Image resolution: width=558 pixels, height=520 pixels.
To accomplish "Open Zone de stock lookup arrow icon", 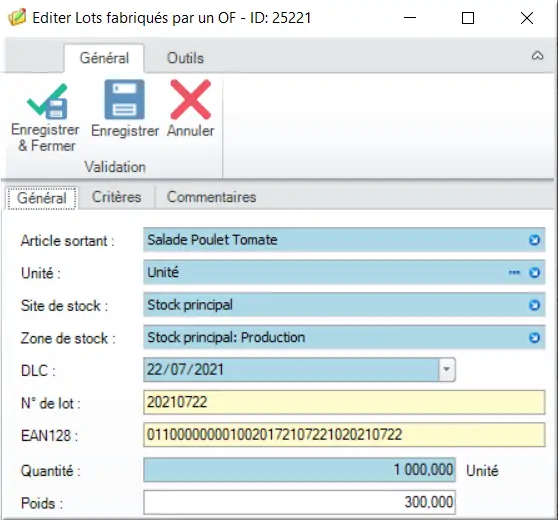I will coord(534,338).
